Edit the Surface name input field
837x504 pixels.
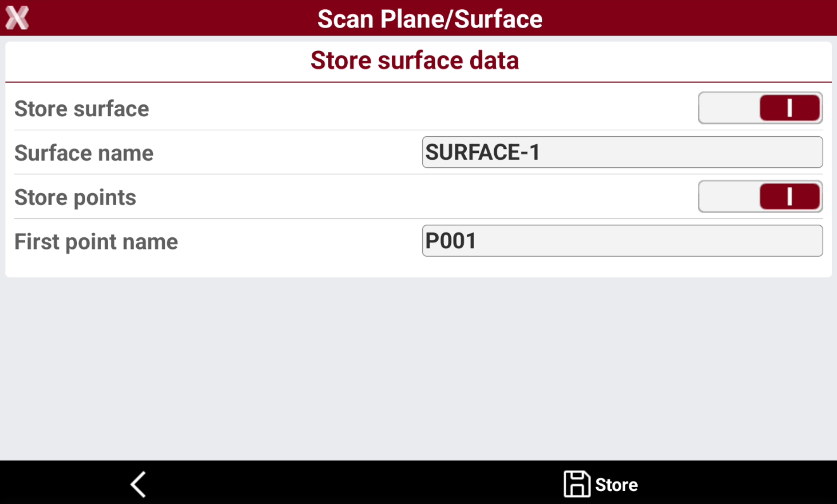pyautogui.click(x=622, y=152)
